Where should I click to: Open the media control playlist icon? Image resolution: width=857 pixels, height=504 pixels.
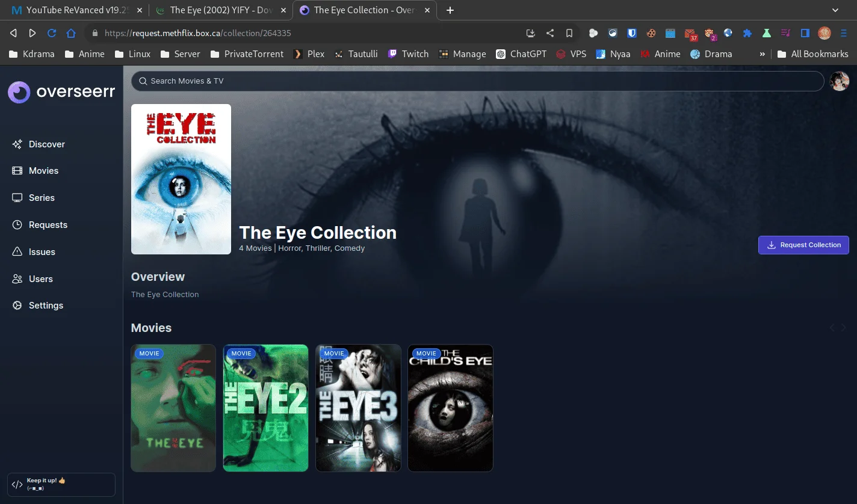pyautogui.click(x=786, y=33)
